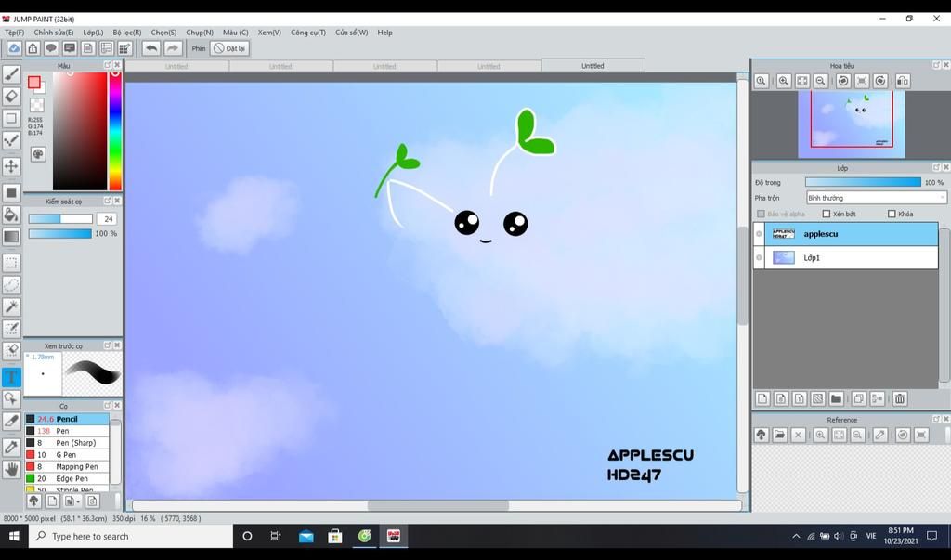
Task: Select the Eraser tool
Action: tap(11, 96)
